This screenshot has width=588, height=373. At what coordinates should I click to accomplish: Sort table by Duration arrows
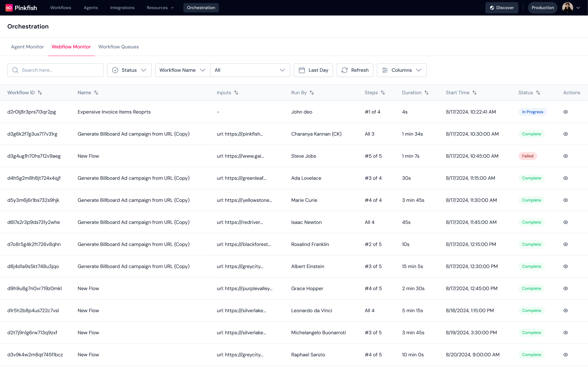coord(426,93)
